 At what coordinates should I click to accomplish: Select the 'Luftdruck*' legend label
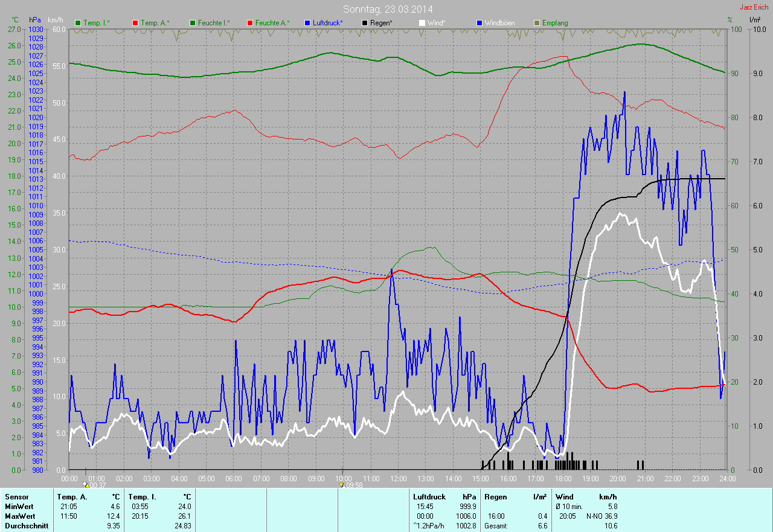click(x=328, y=23)
